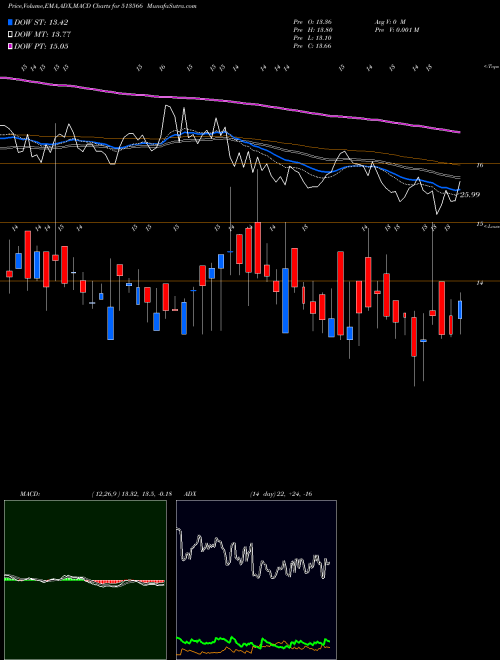This screenshot has width=500, height=660.
Task: Select the 'DOW MT: 13.77' legend text
Action: (x=42, y=35)
